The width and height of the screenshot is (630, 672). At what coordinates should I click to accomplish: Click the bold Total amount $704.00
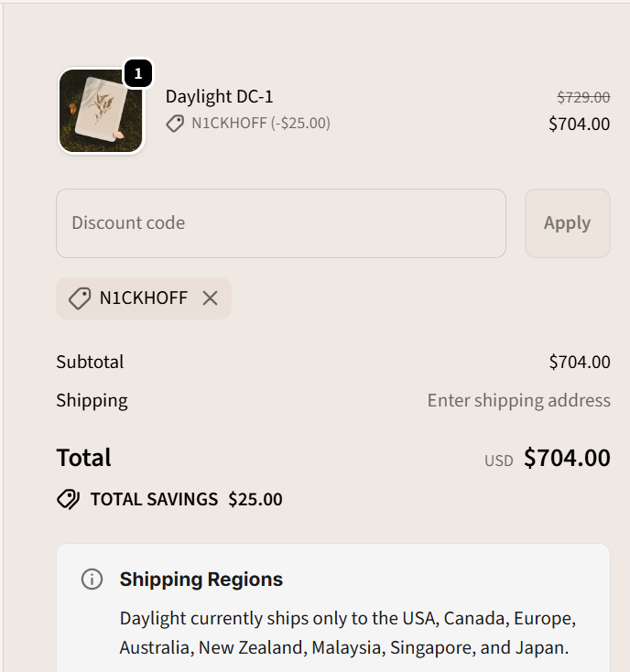(566, 458)
